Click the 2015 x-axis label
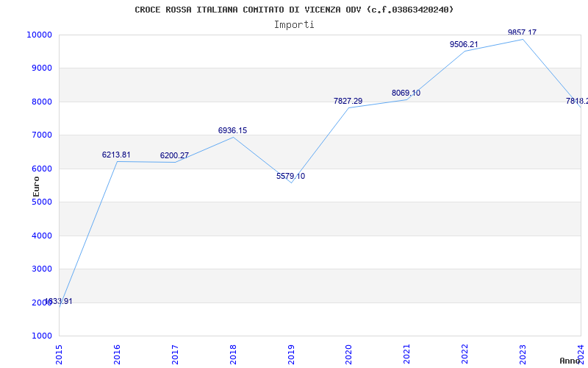 coord(59,354)
